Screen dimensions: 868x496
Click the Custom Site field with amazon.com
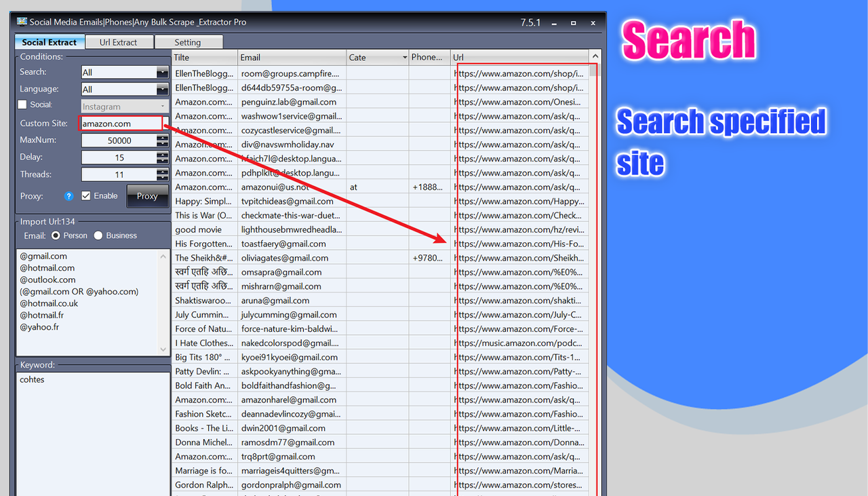tap(121, 123)
